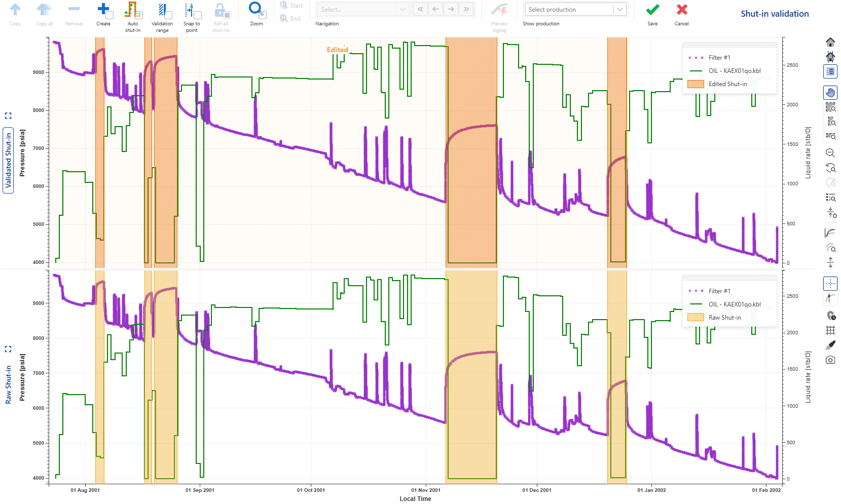This screenshot has height=504, width=841.
Task: Enable the Snap to point option
Action: (x=192, y=15)
